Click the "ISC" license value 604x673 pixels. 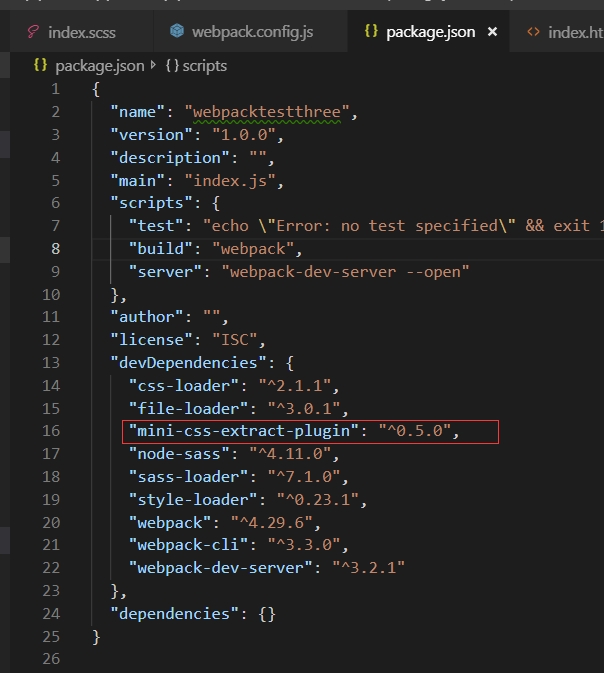[235, 340]
